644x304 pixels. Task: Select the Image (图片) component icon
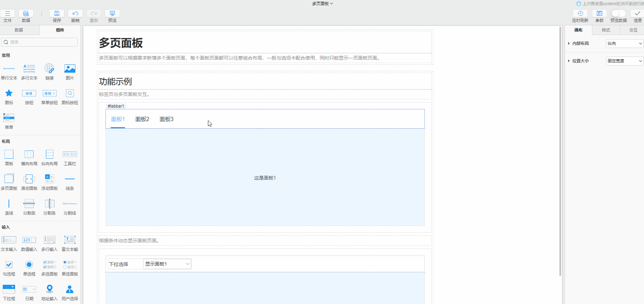point(70,69)
